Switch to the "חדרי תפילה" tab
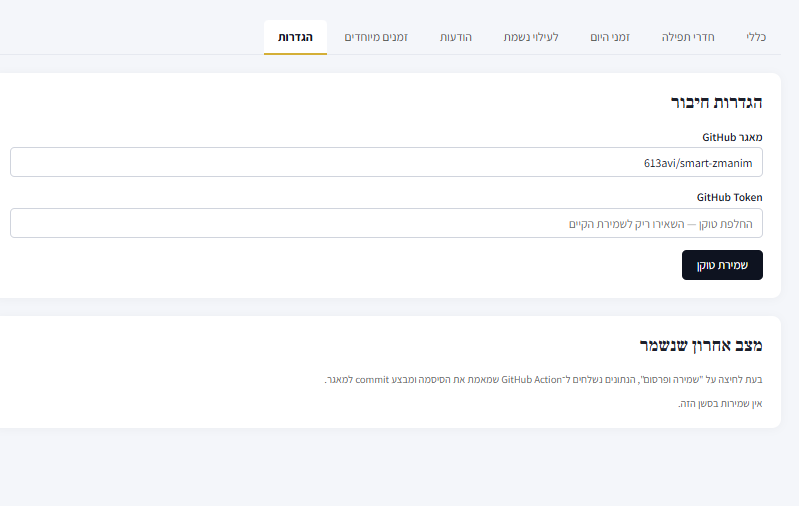This screenshot has width=799, height=506. click(x=688, y=37)
